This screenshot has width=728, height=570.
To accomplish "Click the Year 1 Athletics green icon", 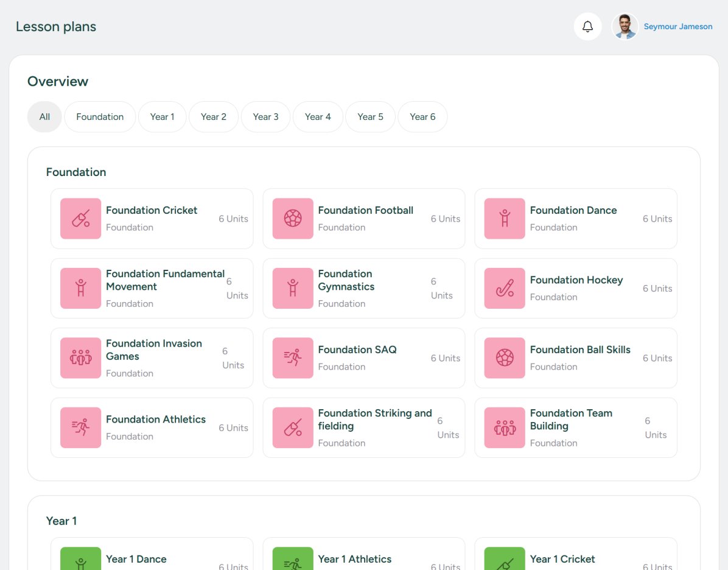I will tap(293, 560).
